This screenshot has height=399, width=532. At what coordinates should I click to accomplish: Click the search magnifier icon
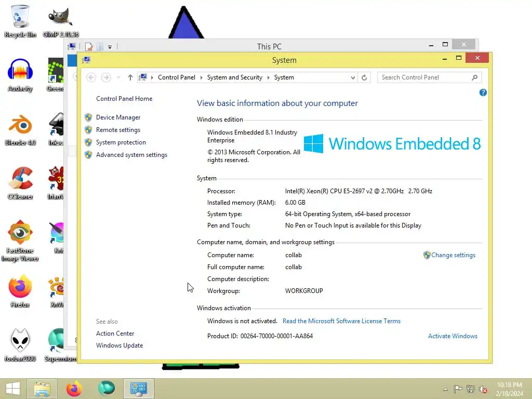click(475, 78)
